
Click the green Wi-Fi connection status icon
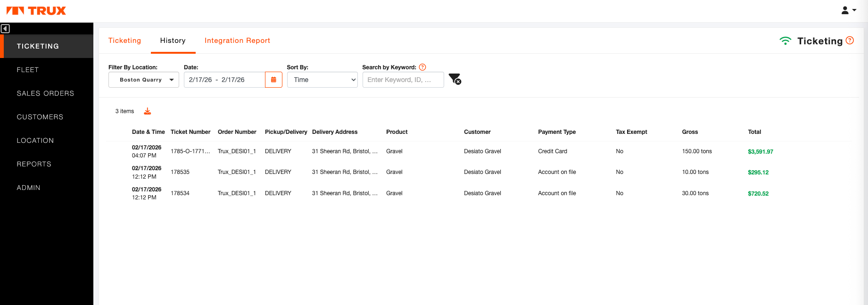(x=785, y=41)
